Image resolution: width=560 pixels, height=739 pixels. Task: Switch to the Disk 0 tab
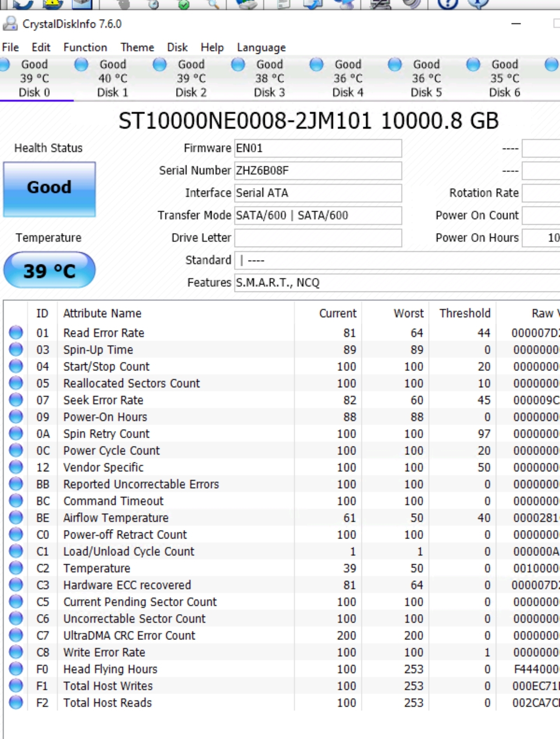click(35, 78)
